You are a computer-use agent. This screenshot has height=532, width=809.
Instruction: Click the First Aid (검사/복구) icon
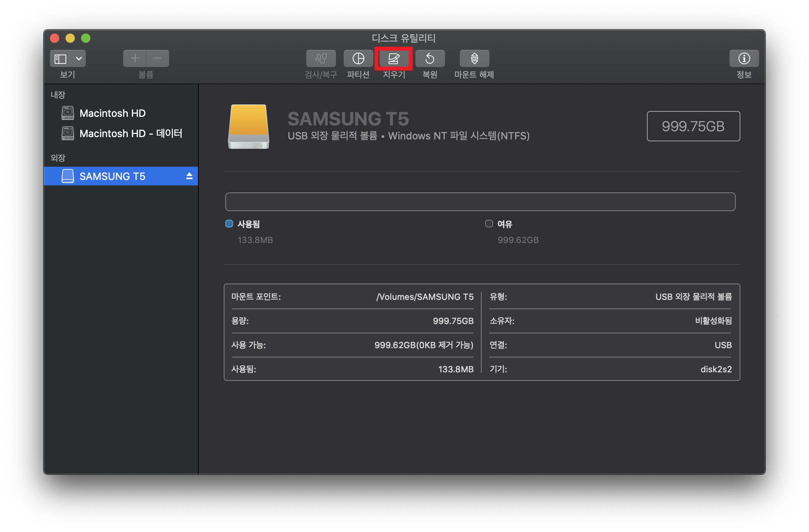coord(321,58)
